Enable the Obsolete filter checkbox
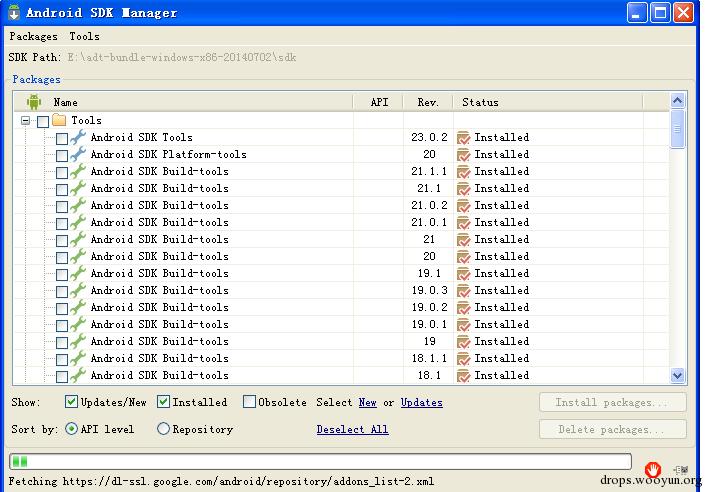The image size is (706, 492). pyautogui.click(x=249, y=402)
